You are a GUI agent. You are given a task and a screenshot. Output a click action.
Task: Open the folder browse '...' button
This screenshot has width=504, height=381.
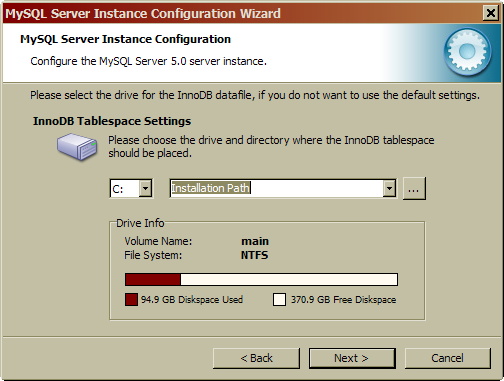point(414,189)
